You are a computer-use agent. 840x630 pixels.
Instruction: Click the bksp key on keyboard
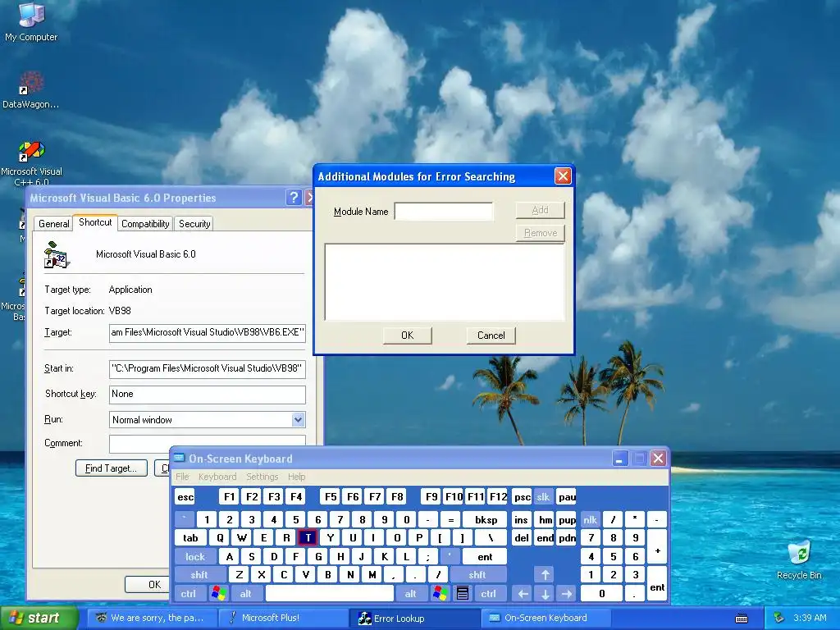[486, 519]
